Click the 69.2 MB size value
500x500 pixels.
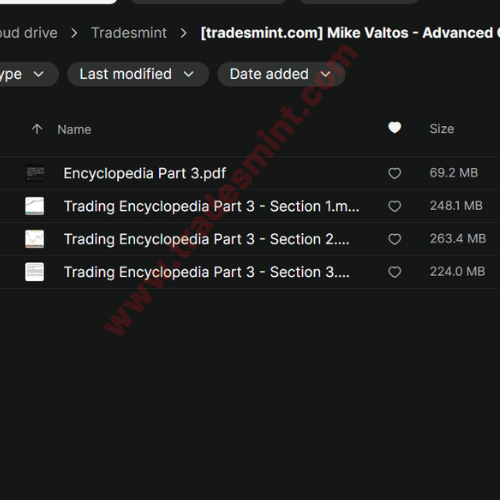(x=454, y=173)
